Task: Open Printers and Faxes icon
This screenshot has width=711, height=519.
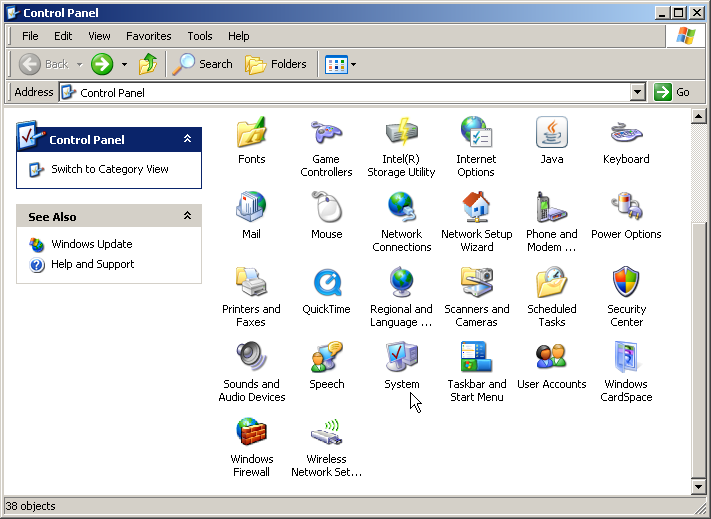Action: (x=251, y=282)
